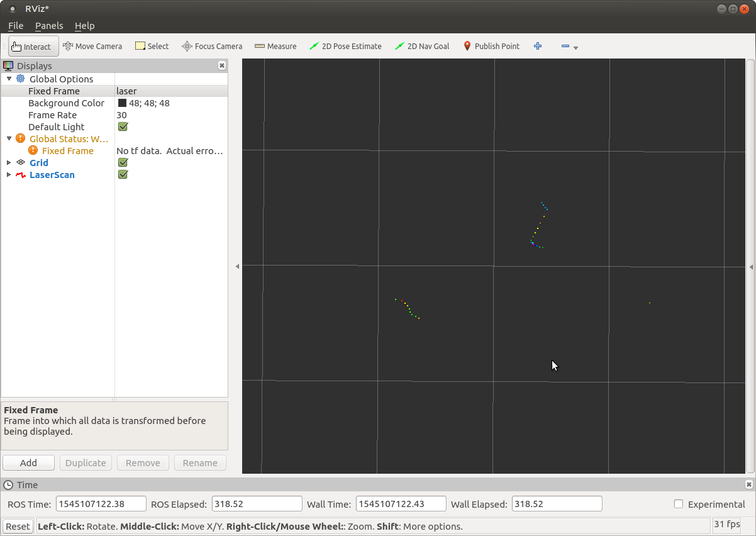Viewport: 756px width, 536px height.
Task: Enable the Experimental time option
Action: [x=678, y=503]
